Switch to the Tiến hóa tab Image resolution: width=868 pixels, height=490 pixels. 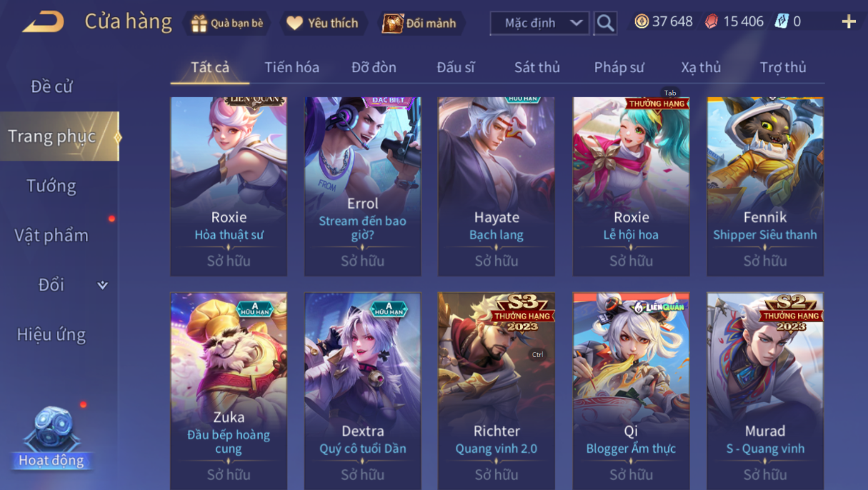point(291,67)
